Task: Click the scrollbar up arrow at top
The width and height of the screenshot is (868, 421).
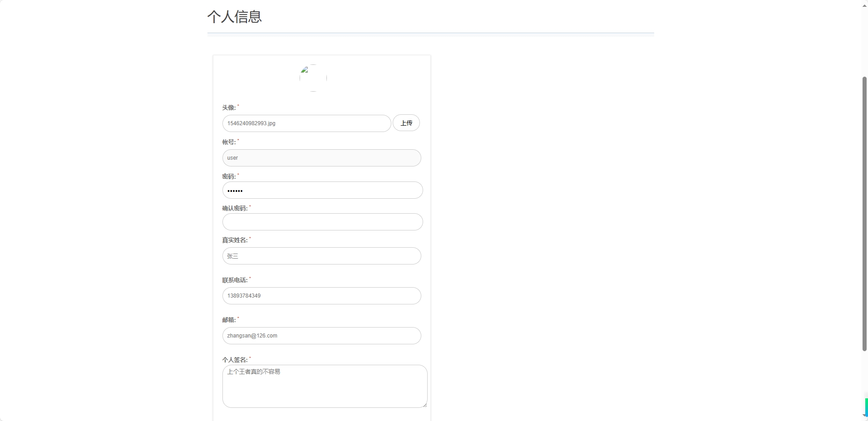Action: 864,5
